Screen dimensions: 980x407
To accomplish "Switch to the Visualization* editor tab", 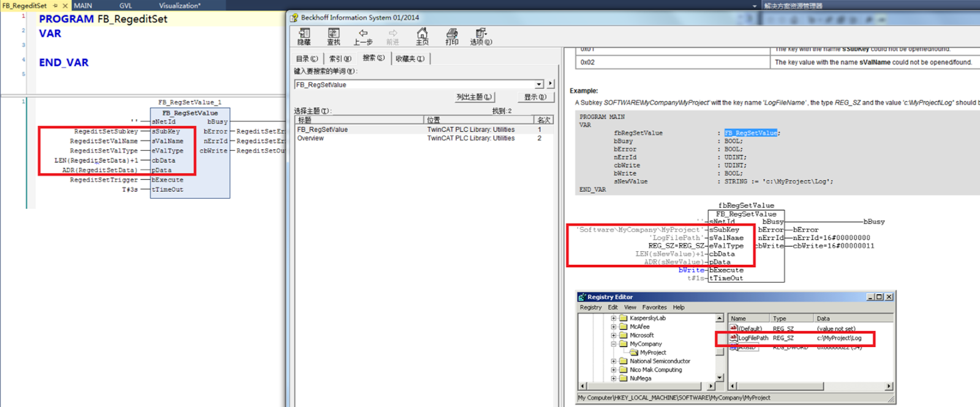I will click(x=179, y=6).
